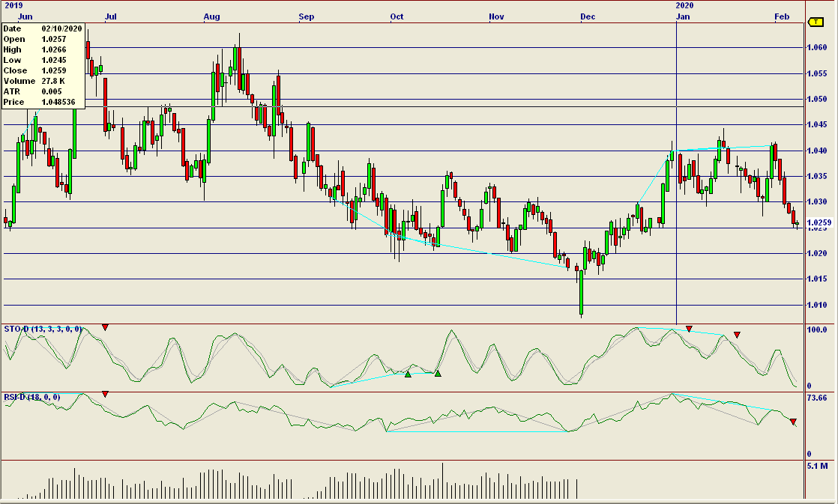Click STO-D red triangle in mid-January

pos(737,335)
